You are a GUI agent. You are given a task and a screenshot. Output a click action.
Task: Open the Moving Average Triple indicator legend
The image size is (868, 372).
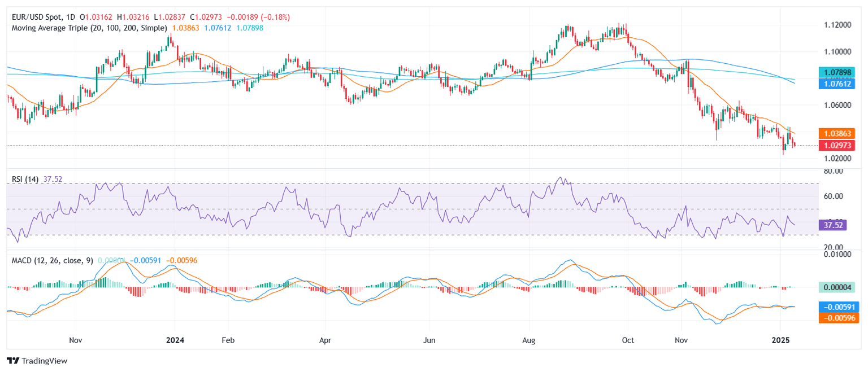87,28
